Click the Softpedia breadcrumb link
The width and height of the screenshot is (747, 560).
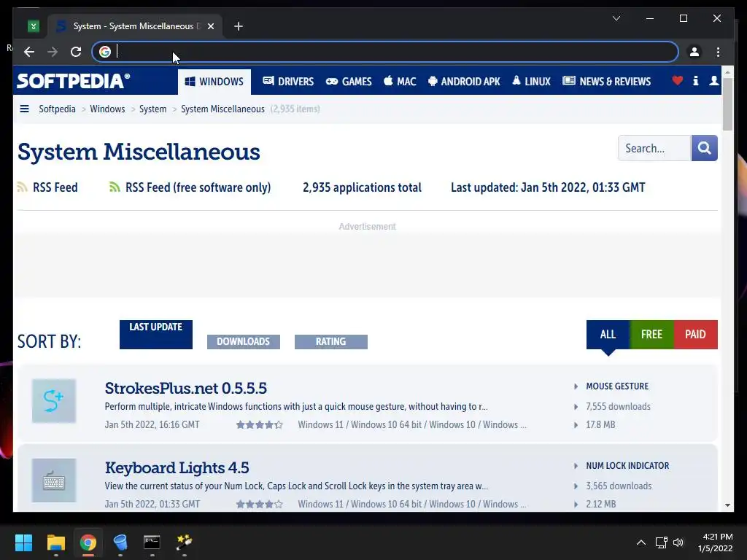point(57,109)
